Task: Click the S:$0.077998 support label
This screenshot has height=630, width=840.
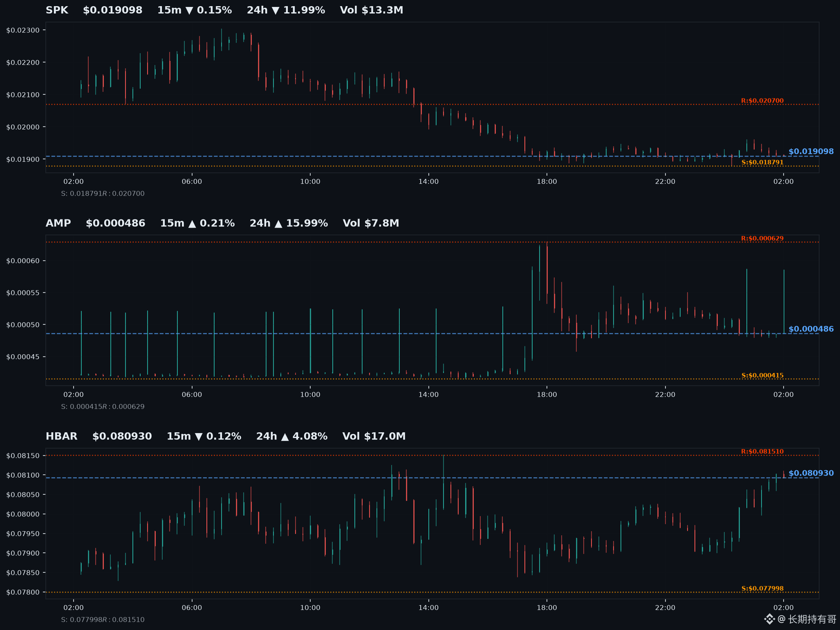Action: 762,589
